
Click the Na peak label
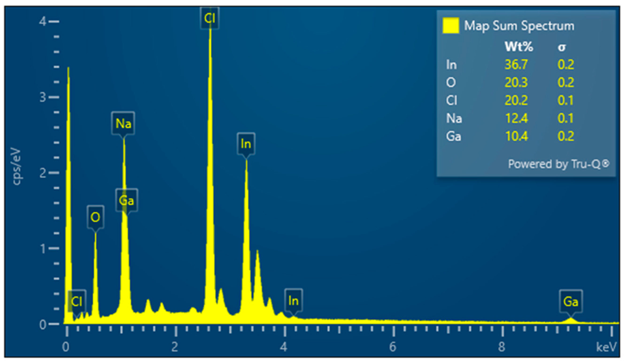(123, 123)
